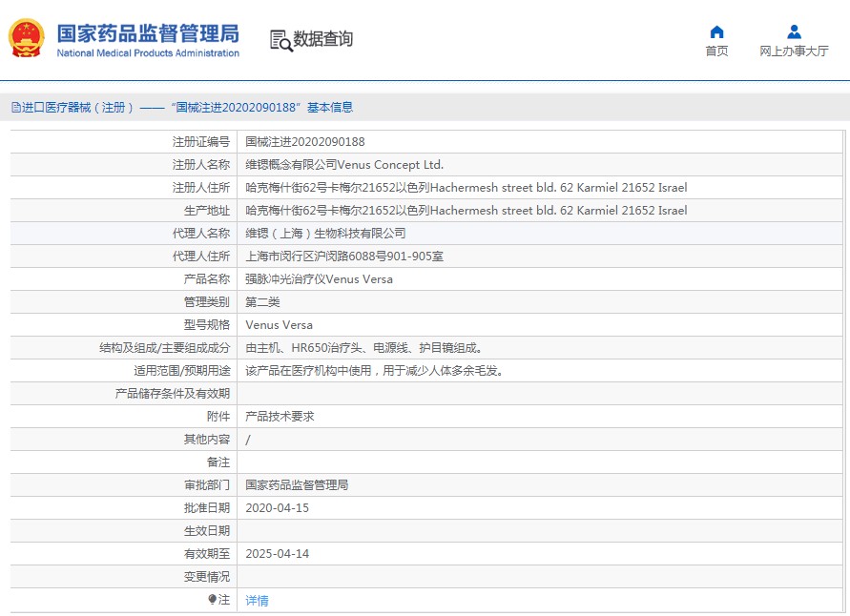The width and height of the screenshot is (850, 616).
Task: Click the 其他内容 label
Action: click(x=207, y=440)
